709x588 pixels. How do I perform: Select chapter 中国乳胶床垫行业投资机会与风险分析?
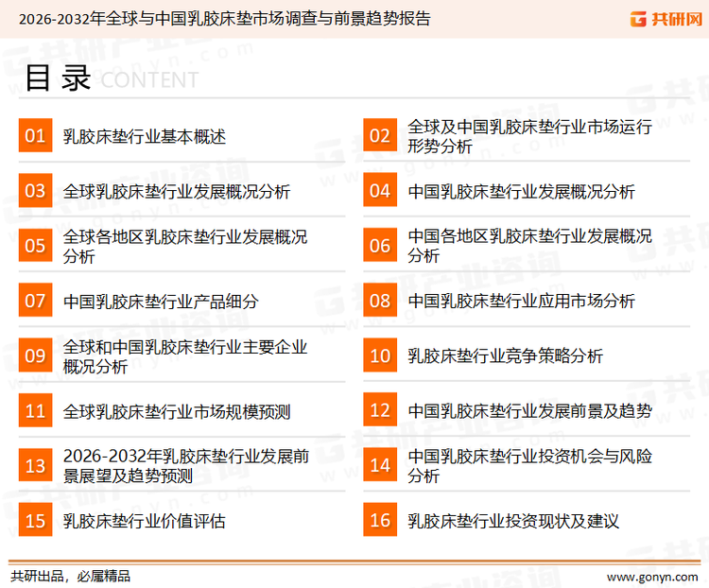point(529,466)
